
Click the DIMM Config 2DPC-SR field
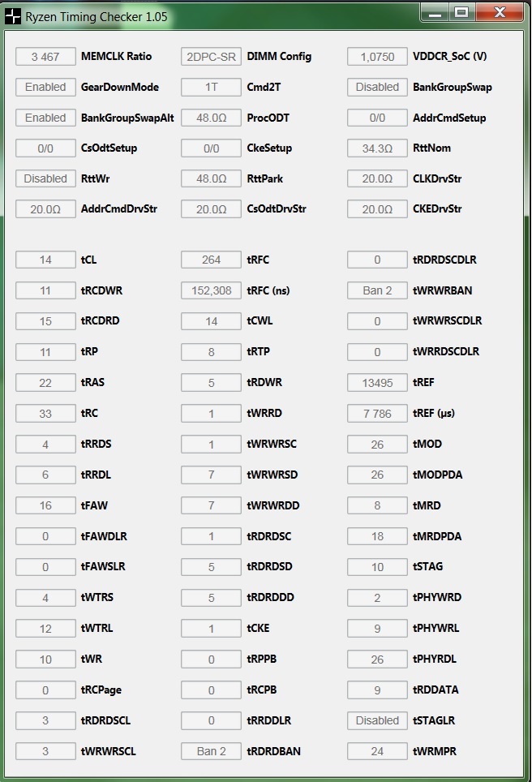pos(212,57)
